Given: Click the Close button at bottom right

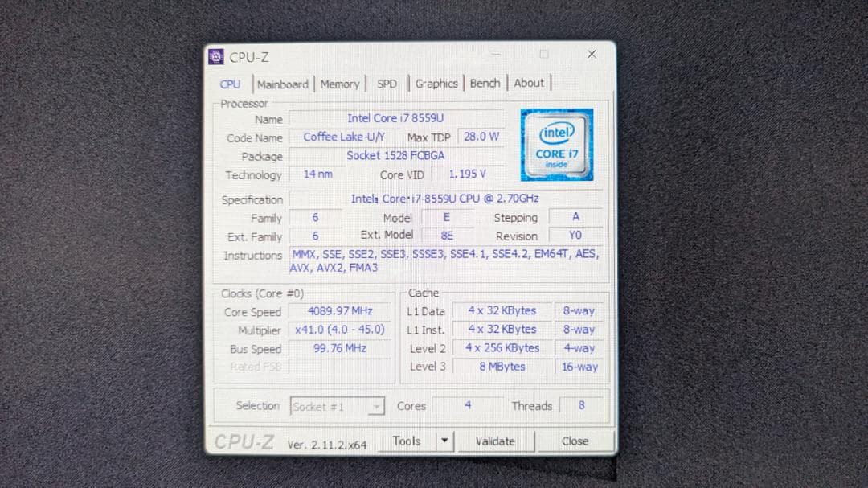Looking at the screenshot, I should tap(575, 441).
